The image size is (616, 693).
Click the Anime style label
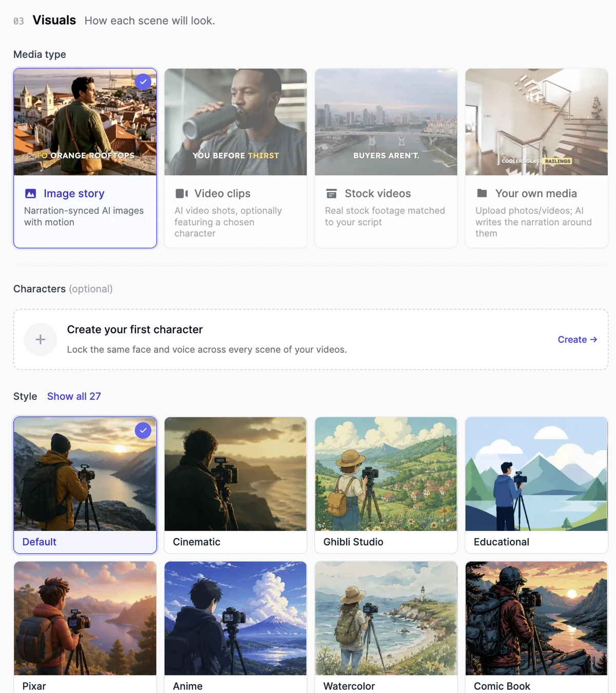point(188,686)
